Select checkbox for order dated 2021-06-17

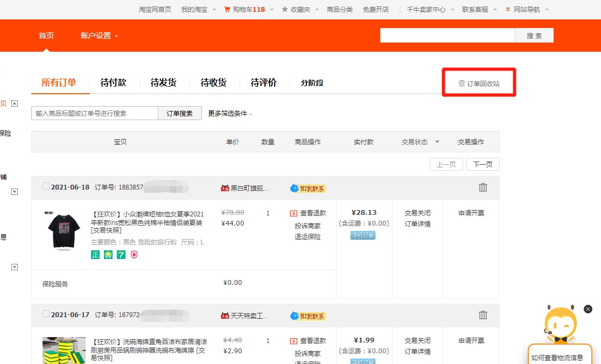pos(46,314)
